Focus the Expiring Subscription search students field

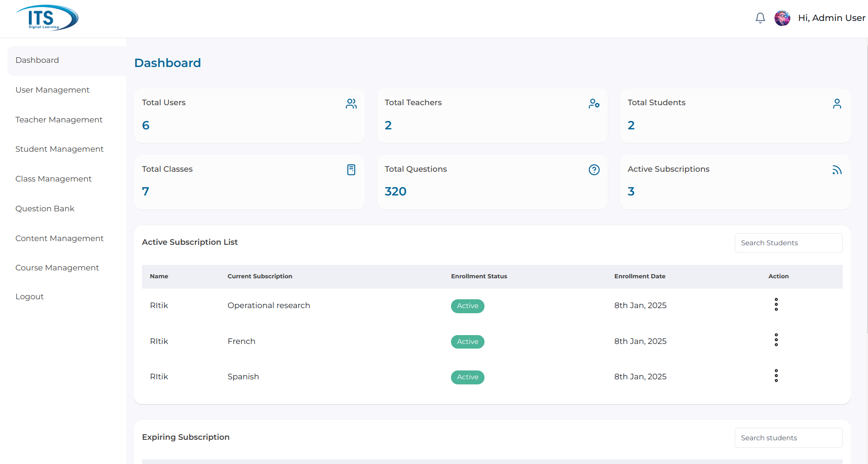(788, 438)
